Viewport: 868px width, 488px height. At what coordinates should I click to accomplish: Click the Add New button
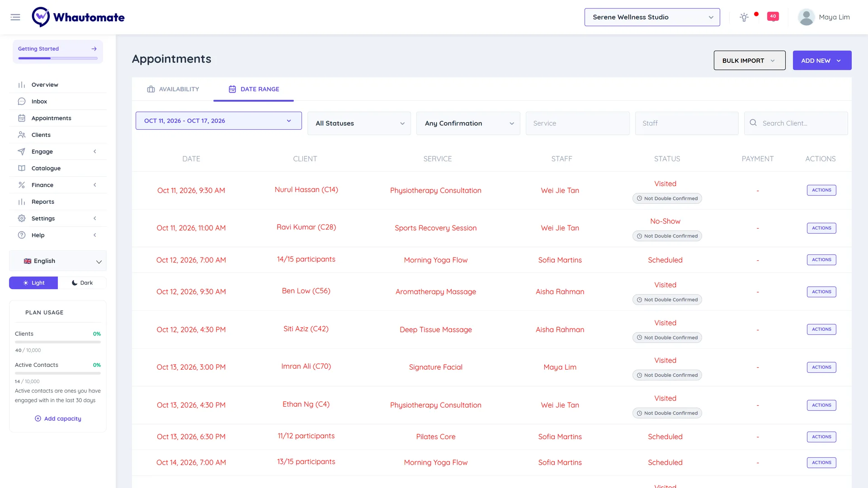822,61
